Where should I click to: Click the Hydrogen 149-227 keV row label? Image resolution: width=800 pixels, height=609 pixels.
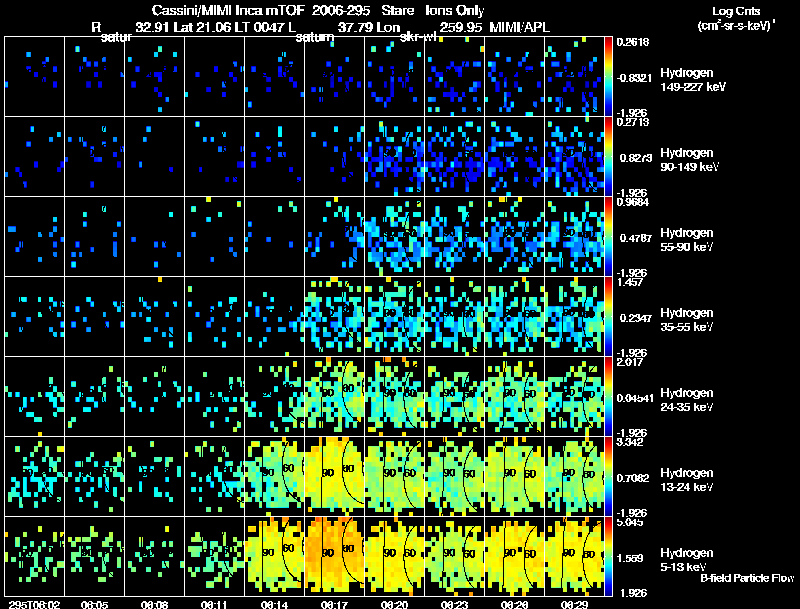(693, 80)
